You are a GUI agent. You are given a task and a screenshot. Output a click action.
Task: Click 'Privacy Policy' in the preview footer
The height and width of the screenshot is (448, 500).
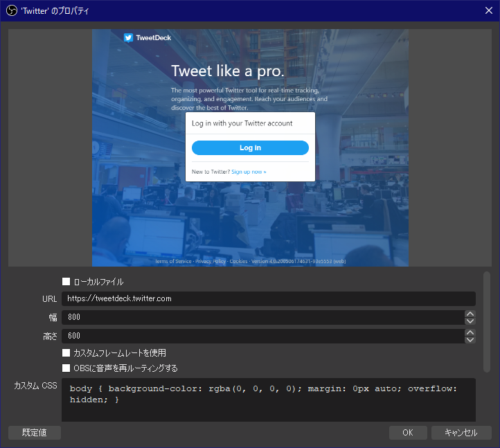tap(211, 262)
